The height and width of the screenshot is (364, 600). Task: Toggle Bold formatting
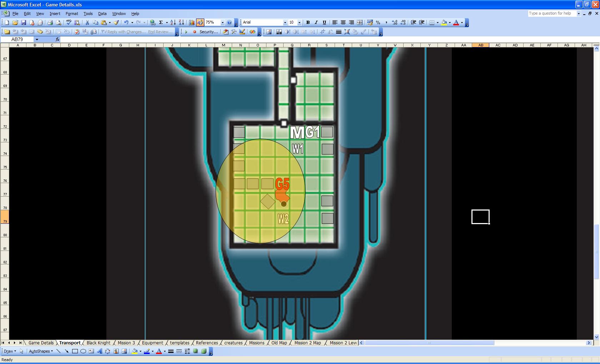click(308, 22)
